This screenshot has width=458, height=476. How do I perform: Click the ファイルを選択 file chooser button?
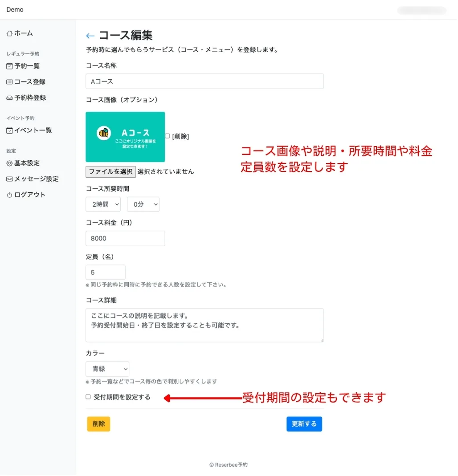(x=110, y=171)
